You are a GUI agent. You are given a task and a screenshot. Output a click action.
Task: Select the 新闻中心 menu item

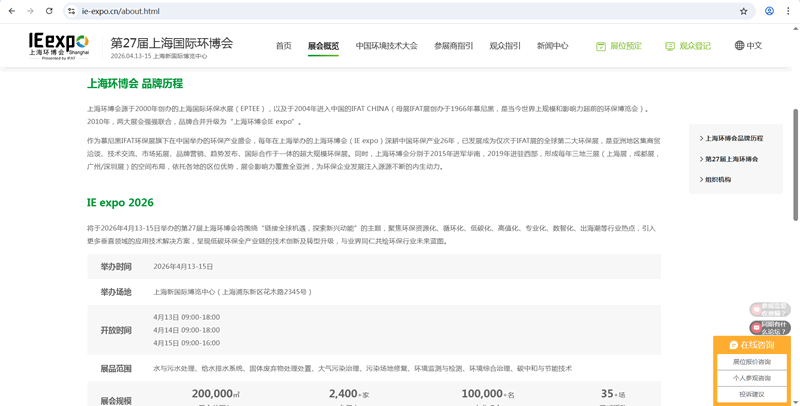(x=552, y=46)
